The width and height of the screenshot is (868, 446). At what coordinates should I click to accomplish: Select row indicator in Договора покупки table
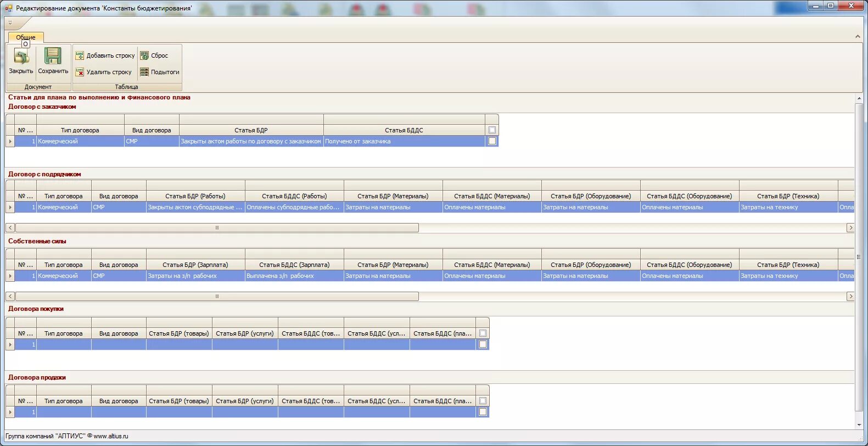click(x=10, y=344)
